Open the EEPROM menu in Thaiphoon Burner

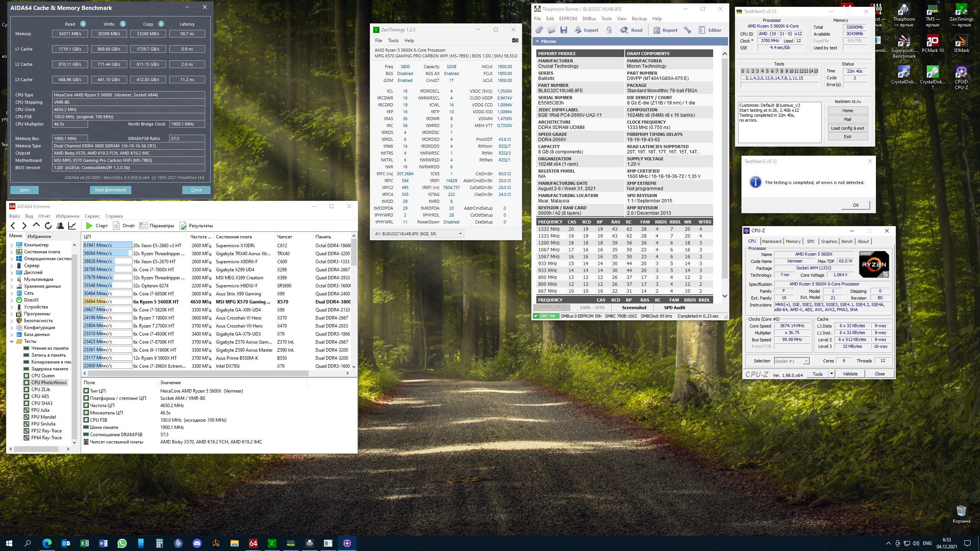pos(568,19)
